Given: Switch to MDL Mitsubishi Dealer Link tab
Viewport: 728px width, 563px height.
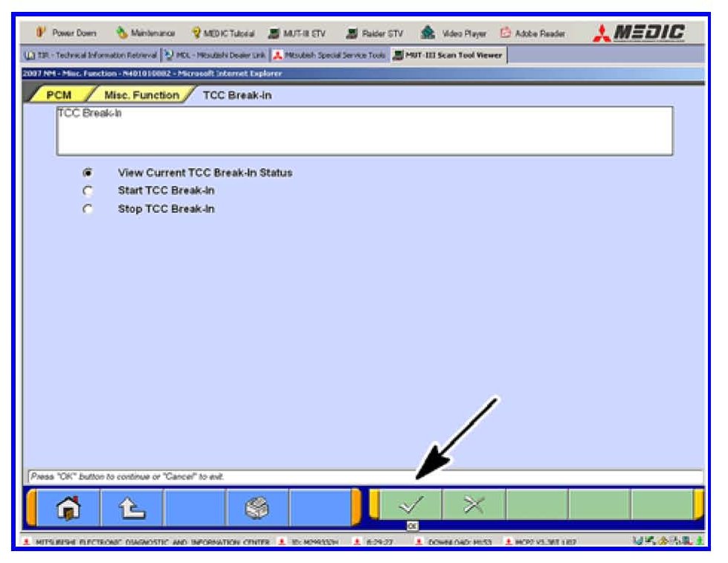Looking at the screenshot, I should tap(213, 55).
